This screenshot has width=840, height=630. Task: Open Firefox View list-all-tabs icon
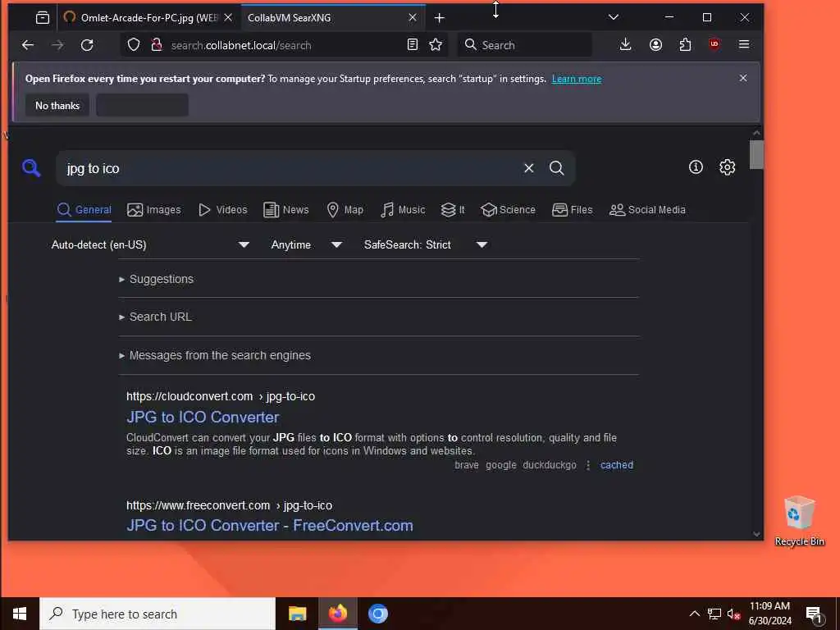[43, 18]
